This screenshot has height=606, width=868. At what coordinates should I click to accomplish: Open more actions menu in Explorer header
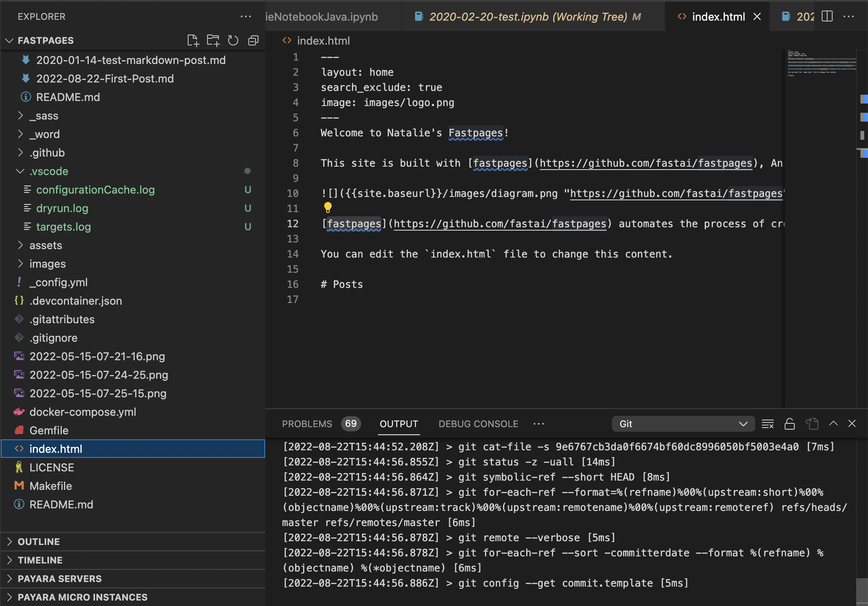[x=245, y=16]
